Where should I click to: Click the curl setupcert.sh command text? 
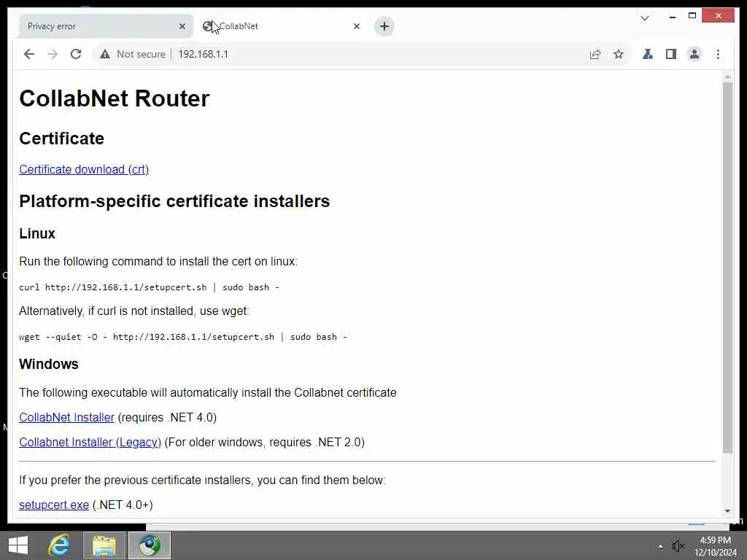(149, 287)
